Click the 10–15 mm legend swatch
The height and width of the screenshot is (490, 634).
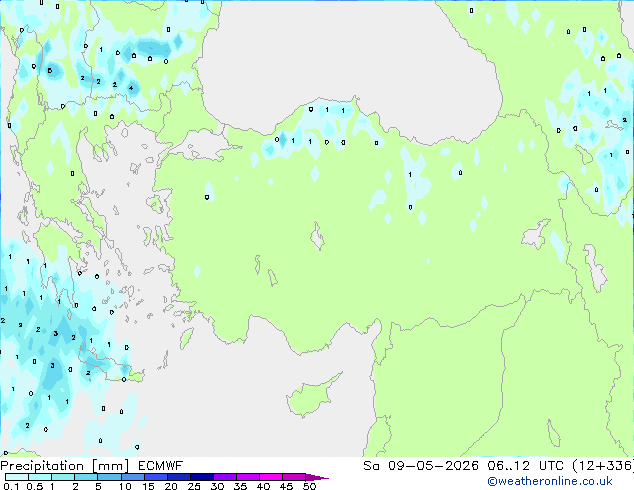point(132,477)
